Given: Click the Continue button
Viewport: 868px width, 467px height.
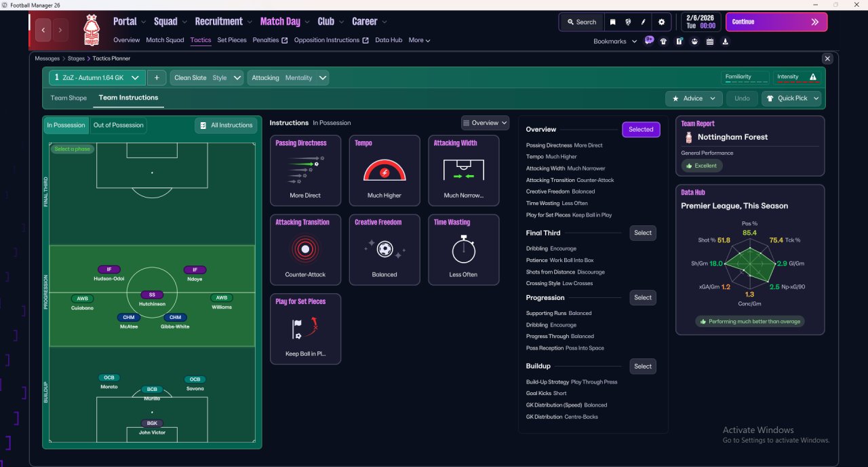Looking at the screenshot, I should coord(776,22).
